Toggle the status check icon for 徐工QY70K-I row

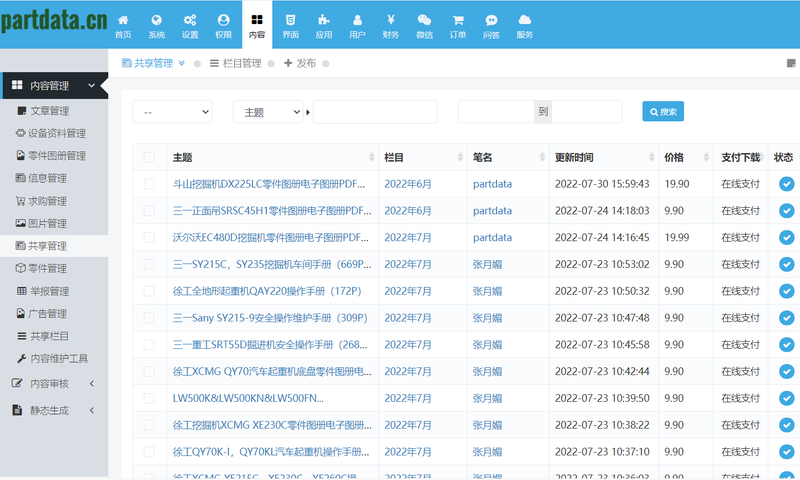pos(786,451)
